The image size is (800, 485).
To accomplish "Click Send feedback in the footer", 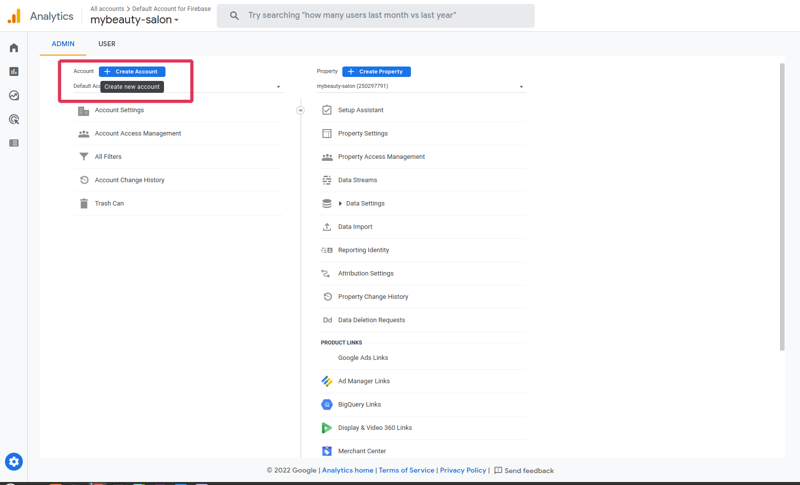I will coord(524,471).
